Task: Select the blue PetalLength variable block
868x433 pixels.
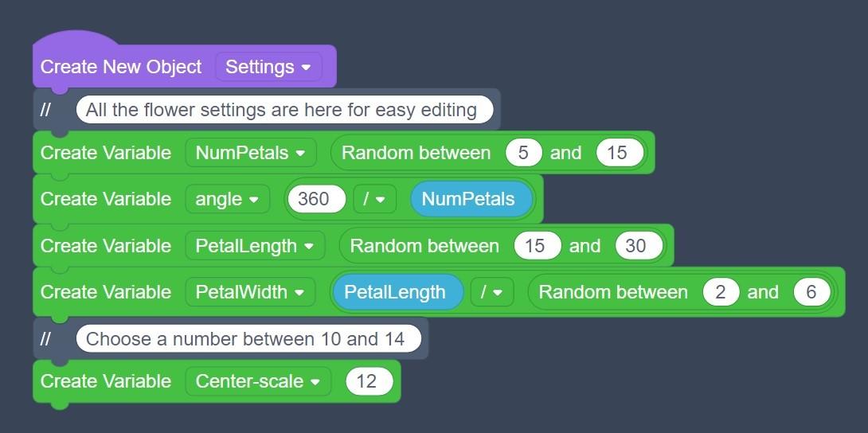Action: [x=395, y=292]
